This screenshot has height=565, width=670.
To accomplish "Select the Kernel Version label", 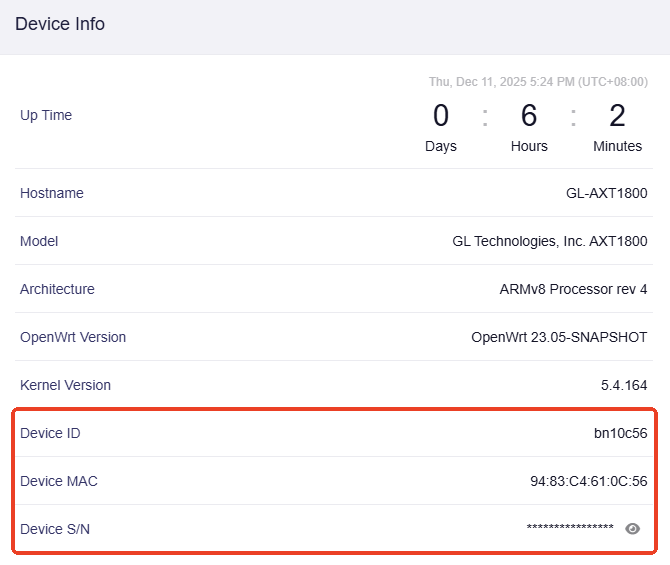I will (65, 385).
